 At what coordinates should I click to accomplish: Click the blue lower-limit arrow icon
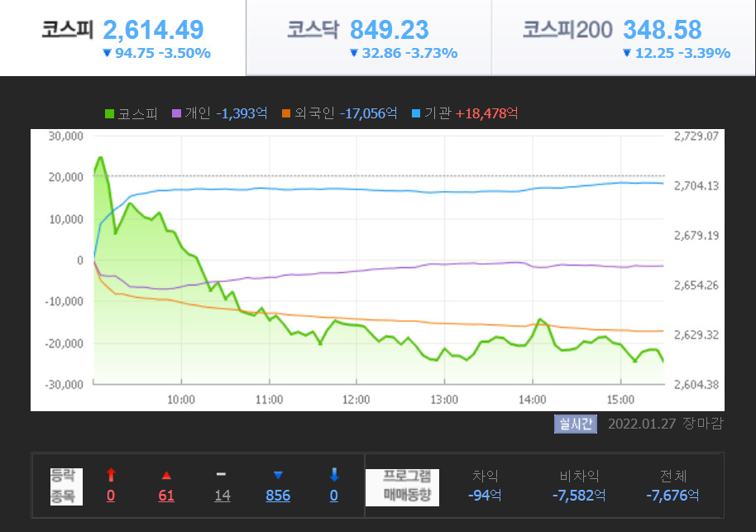point(334,475)
